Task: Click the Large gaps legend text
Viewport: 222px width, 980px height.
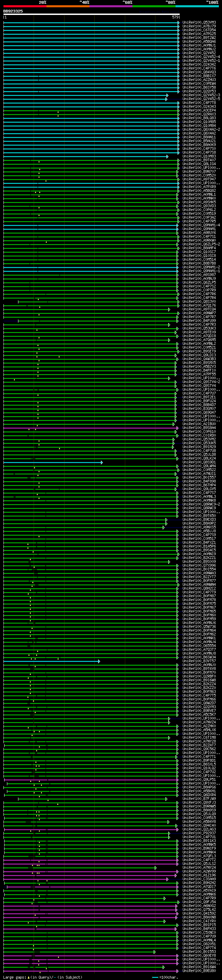Action: [x=43, y=977]
